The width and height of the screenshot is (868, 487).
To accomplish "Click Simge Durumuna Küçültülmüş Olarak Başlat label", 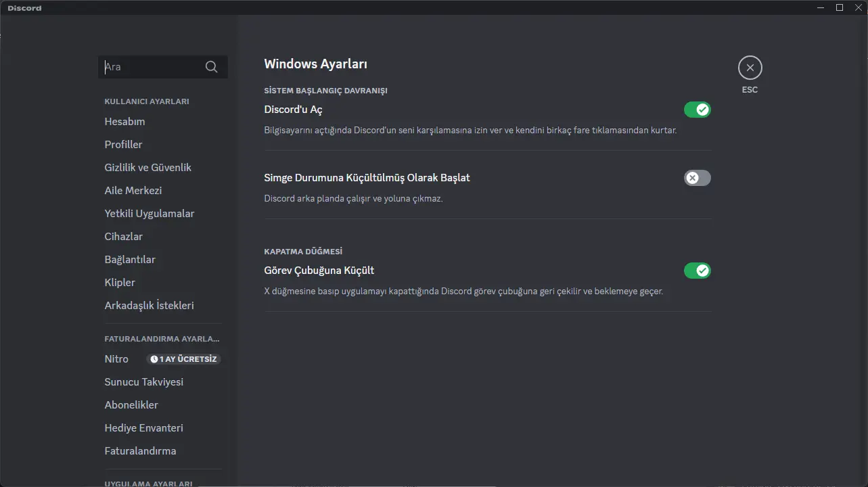I will 367,178.
